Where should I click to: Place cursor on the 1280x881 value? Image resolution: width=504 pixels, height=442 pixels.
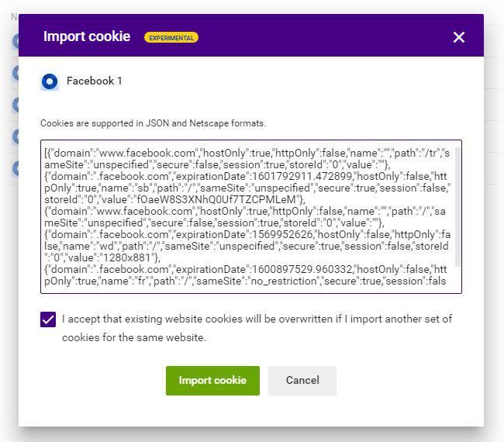pyautogui.click(x=126, y=257)
